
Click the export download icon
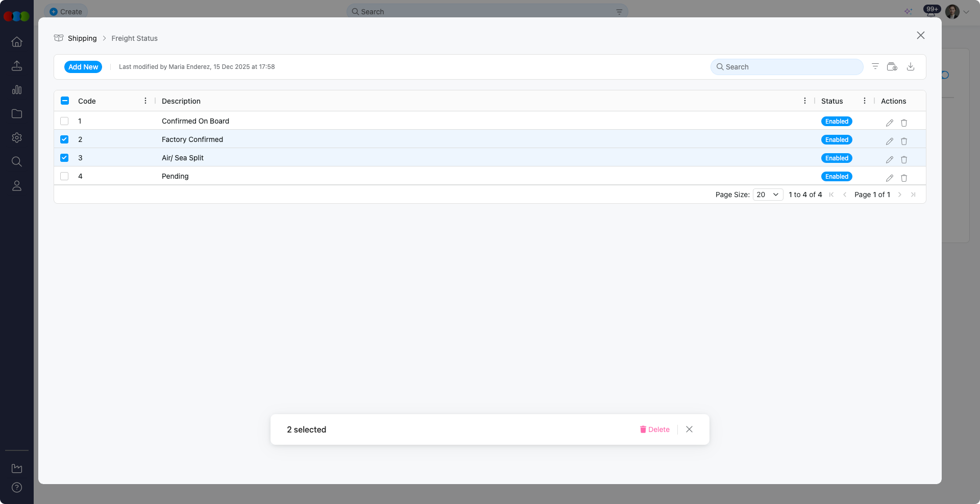tap(911, 66)
